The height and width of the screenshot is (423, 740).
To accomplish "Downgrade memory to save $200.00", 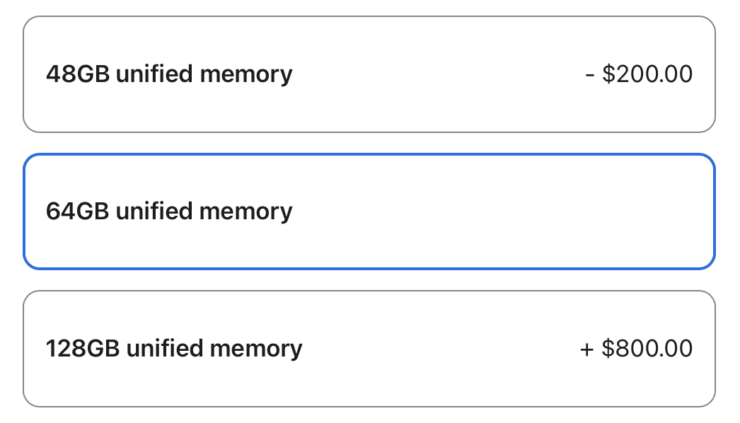I will [369, 74].
